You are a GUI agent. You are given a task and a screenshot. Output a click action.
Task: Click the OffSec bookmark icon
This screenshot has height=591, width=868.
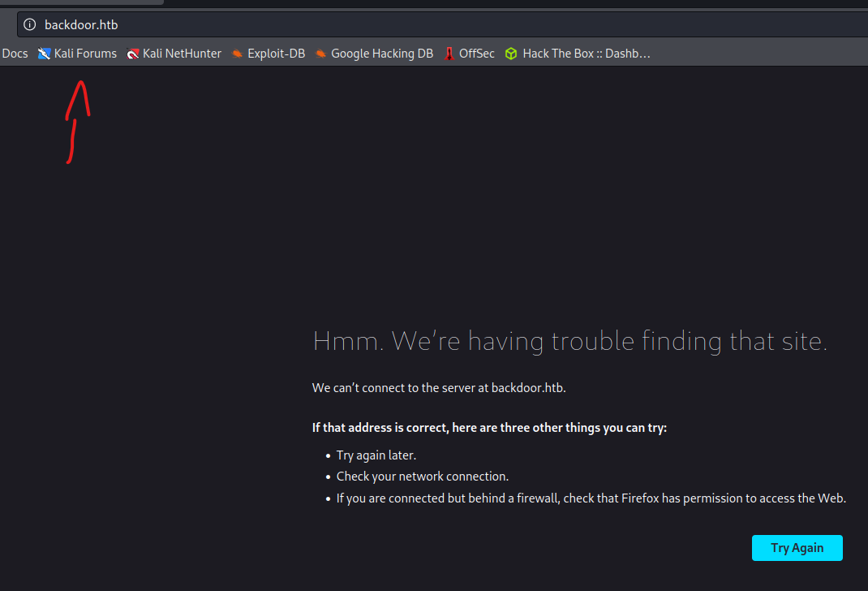click(x=449, y=53)
